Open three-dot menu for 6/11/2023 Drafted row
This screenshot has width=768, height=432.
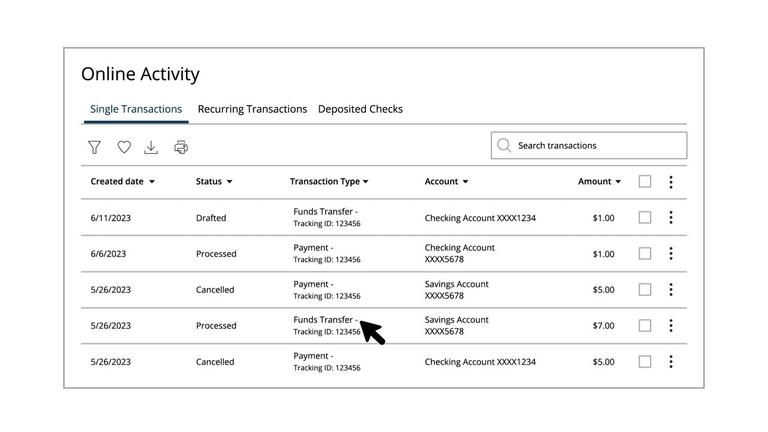[671, 217]
